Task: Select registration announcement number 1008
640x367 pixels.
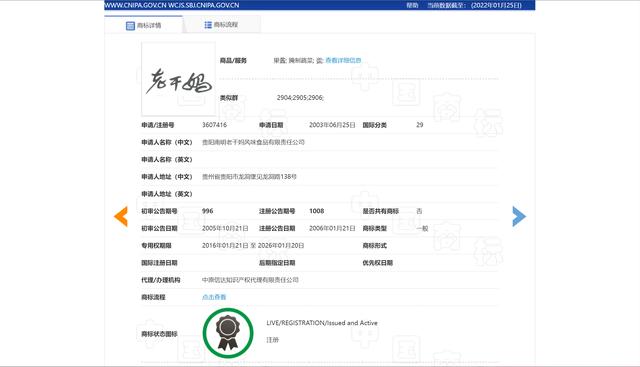Action: (317, 211)
